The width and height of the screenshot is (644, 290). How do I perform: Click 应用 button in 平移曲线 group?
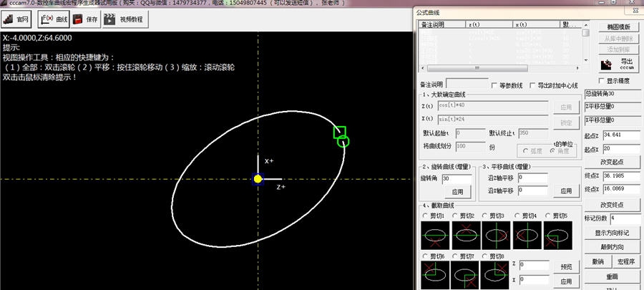[x=566, y=190]
